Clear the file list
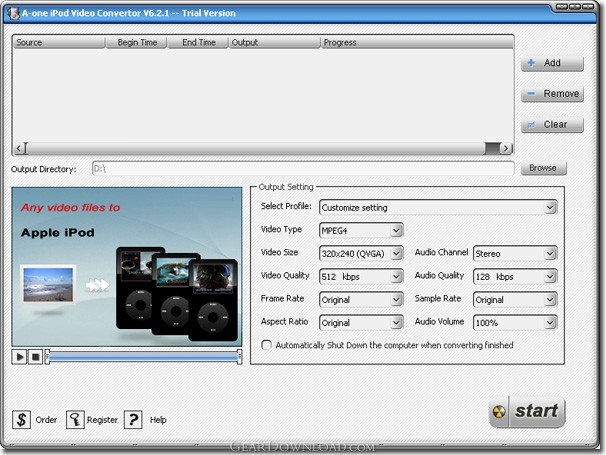Viewport: 606px width, 455px height. tap(552, 125)
